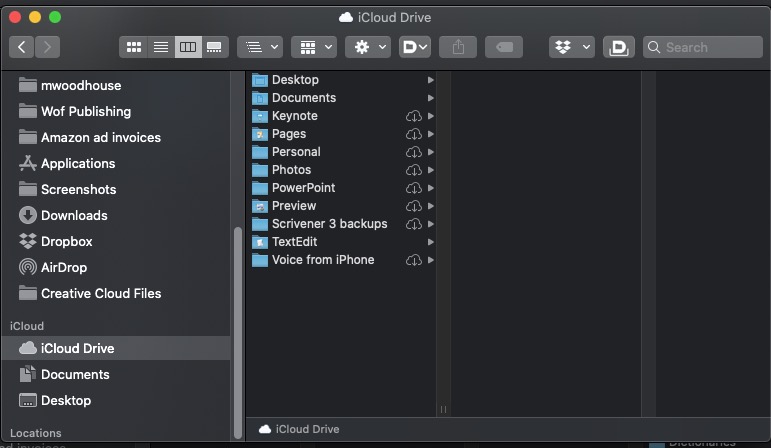The image size is (771, 448).
Task: Open Dropbox in the sidebar
Action: pos(116,241)
